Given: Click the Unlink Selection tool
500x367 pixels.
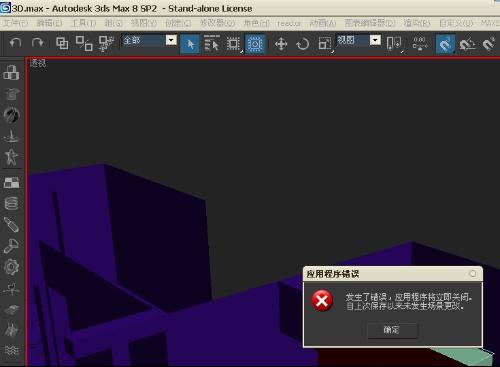Looking at the screenshot, I should [84, 43].
